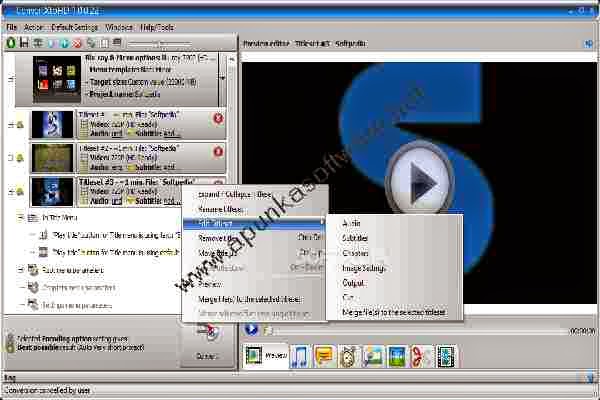Open the scissors cut tab icon
600x400 pixels.
click(x=421, y=356)
